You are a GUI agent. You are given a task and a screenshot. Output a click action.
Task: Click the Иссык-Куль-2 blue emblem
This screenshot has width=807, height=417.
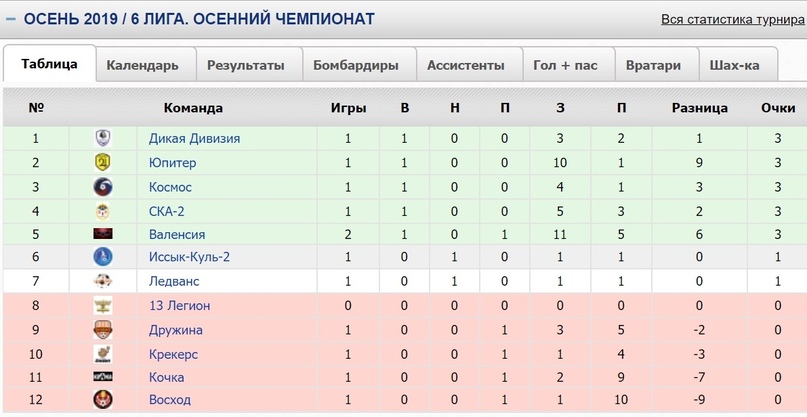pos(103,257)
